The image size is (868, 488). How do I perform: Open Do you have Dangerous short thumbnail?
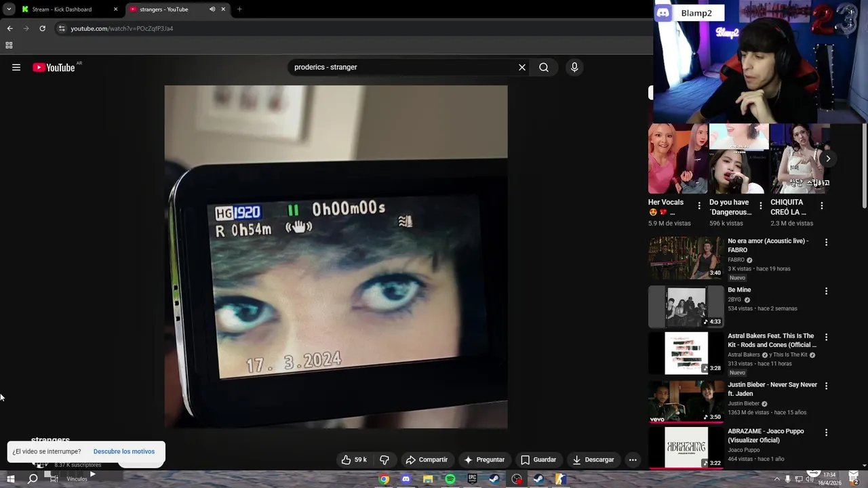(738, 159)
